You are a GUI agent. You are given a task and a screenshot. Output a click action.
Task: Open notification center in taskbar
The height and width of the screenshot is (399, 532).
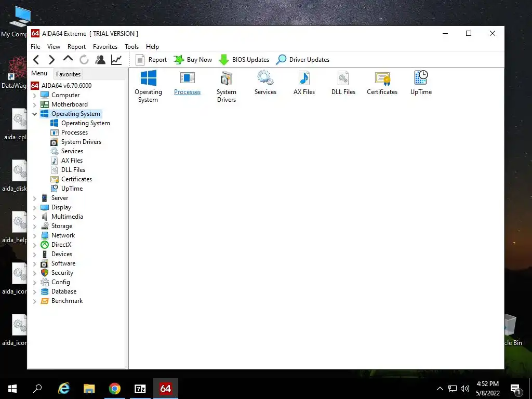click(x=515, y=389)
